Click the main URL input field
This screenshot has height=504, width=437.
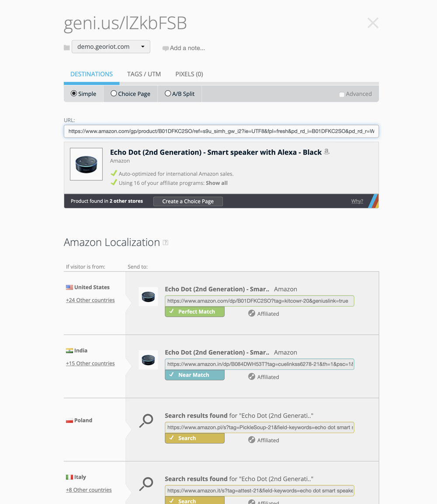pyautogui.click(x=221, y=131)
